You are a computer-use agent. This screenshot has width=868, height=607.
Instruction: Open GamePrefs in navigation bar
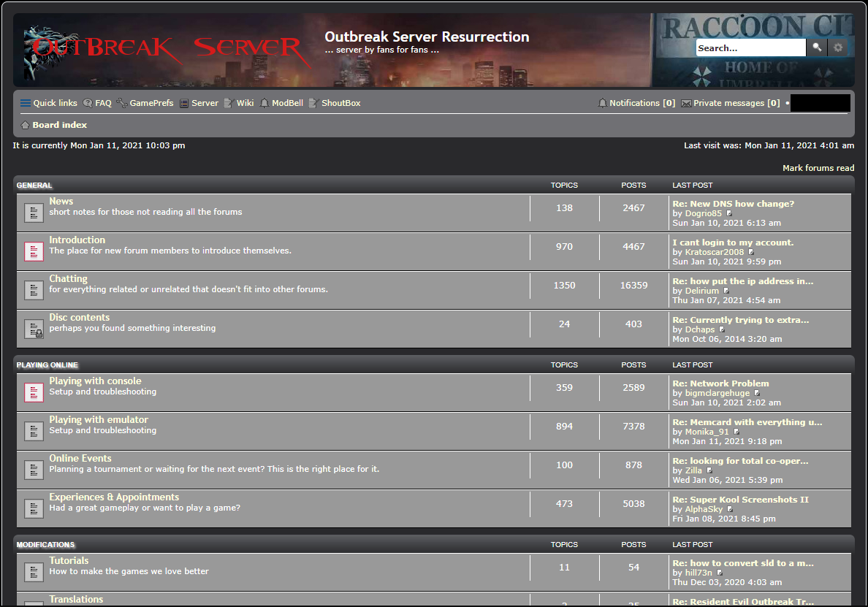[x=145, y=103]
